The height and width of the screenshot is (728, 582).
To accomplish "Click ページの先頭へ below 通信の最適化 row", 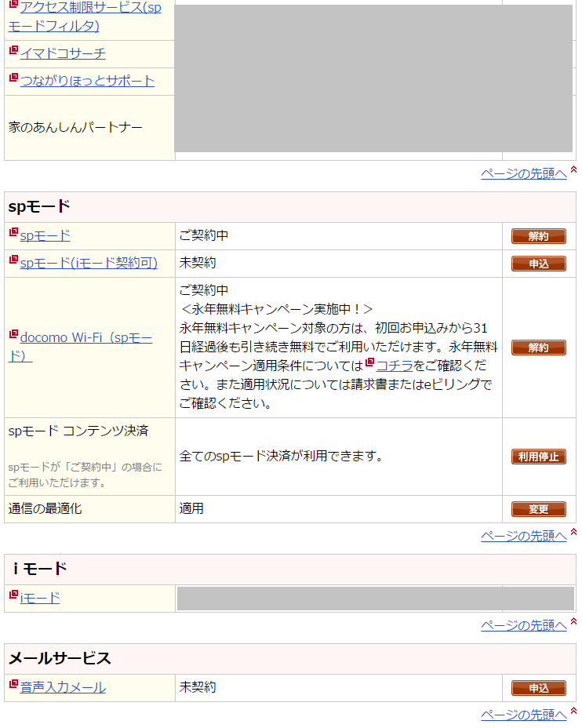I will pyautogui.click(x=523, y=537).
